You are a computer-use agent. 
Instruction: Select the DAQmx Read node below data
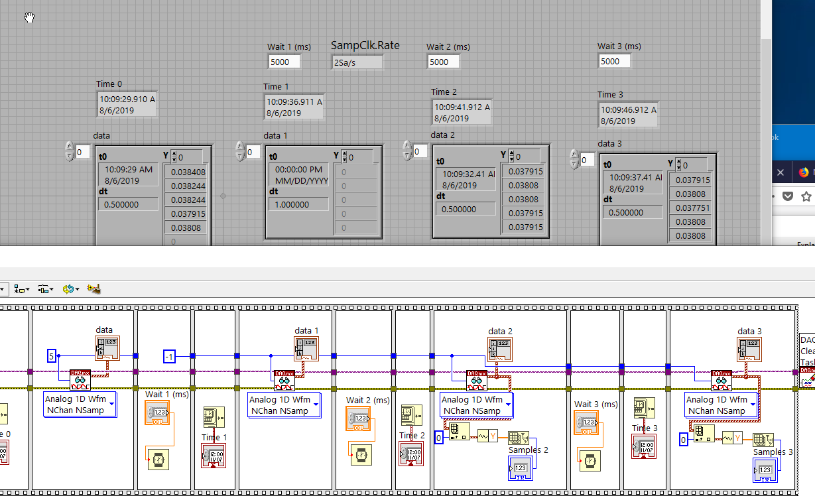pos(80,379)
